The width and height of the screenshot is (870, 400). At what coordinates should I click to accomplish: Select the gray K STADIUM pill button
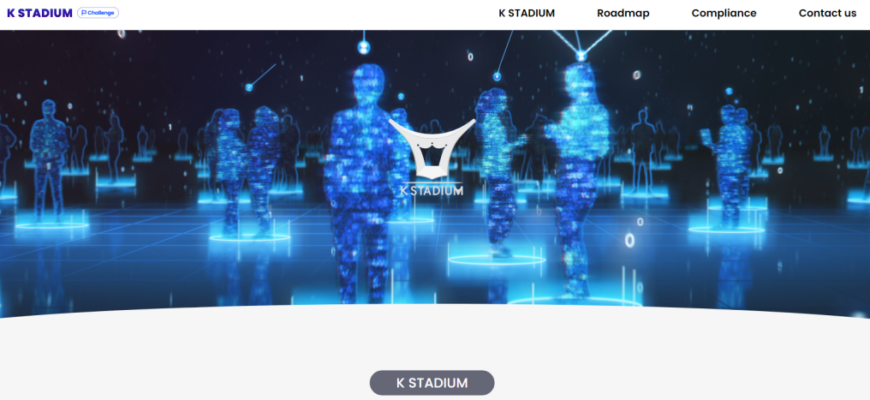432,383
